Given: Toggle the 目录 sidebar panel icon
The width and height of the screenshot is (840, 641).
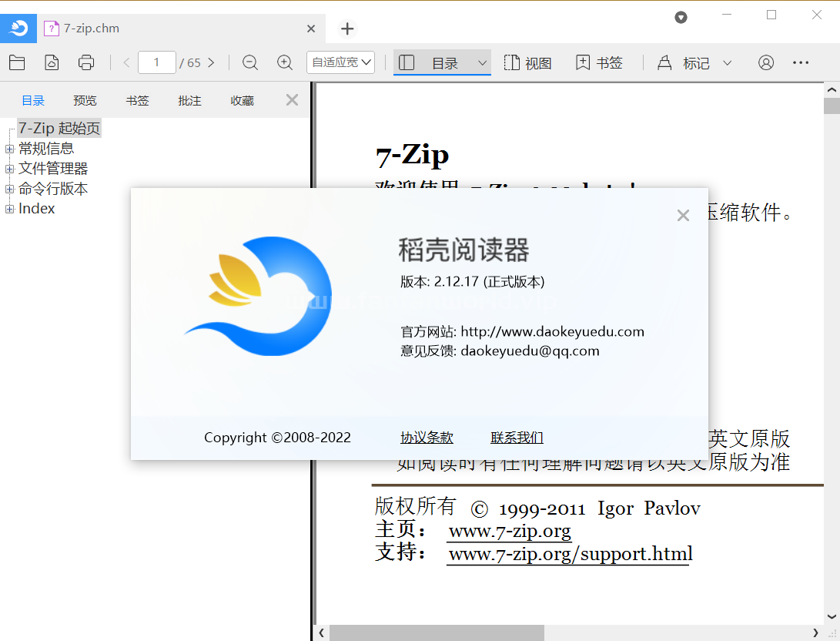Looking at the screenshot, I should click(407, 62).
